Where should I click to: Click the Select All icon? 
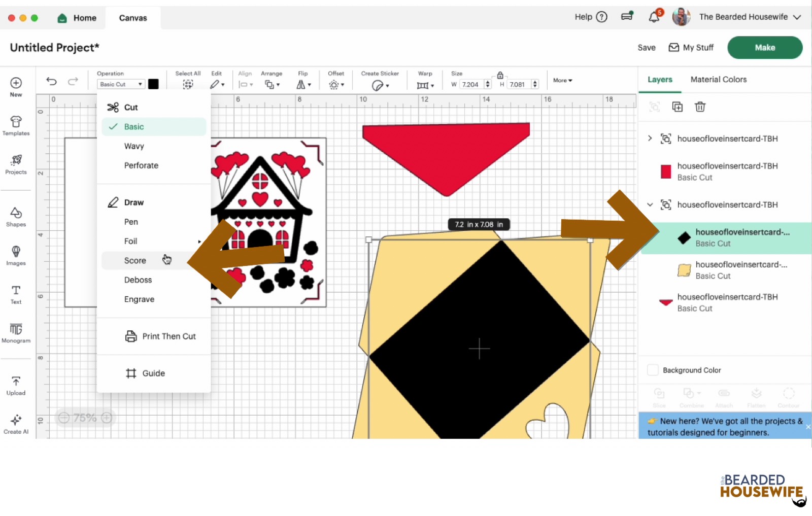point(188,85)
